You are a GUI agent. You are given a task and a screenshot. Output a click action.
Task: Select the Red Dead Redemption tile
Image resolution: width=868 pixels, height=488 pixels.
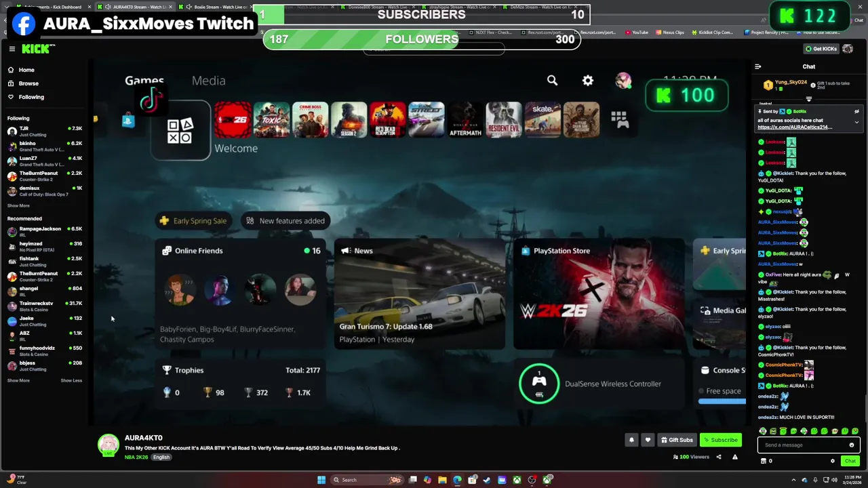387,120
